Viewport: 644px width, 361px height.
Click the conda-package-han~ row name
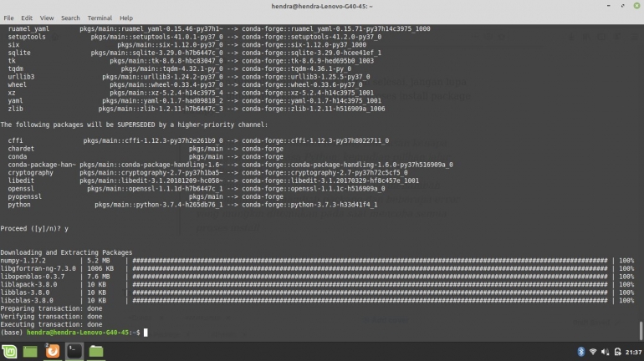tap(42, 165)
